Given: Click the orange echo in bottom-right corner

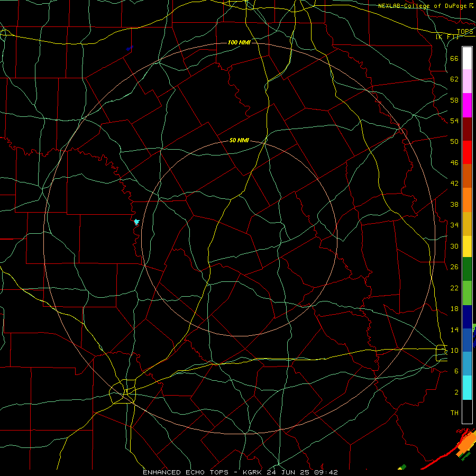Looking at the screenshot, I should pos(465,444).
